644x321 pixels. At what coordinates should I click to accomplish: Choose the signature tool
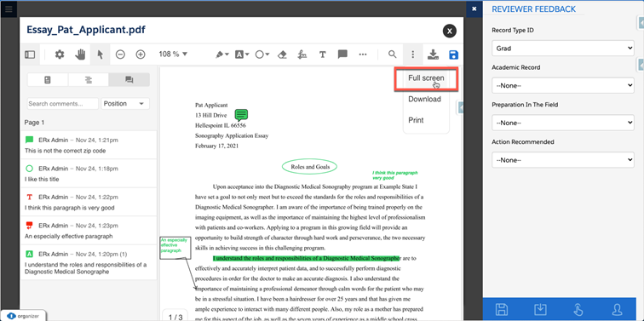click(x=302, y=54)
